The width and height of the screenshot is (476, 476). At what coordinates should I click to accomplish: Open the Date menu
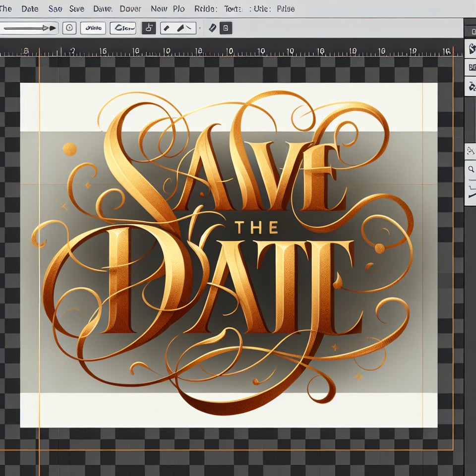tap(30, 9)
